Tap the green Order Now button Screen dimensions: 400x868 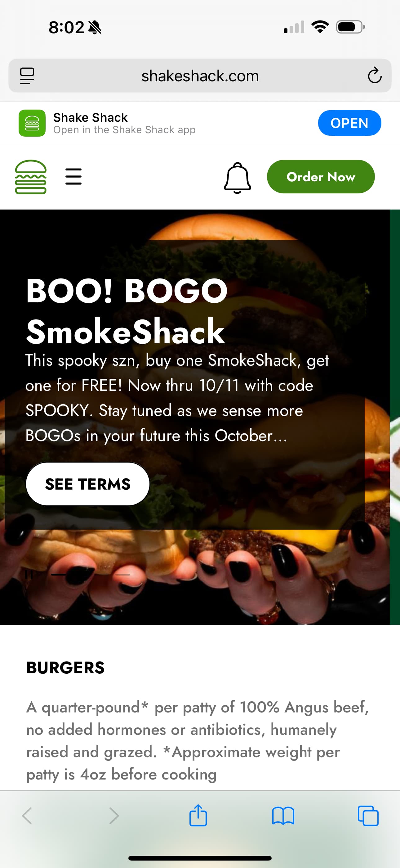point(321,177)
